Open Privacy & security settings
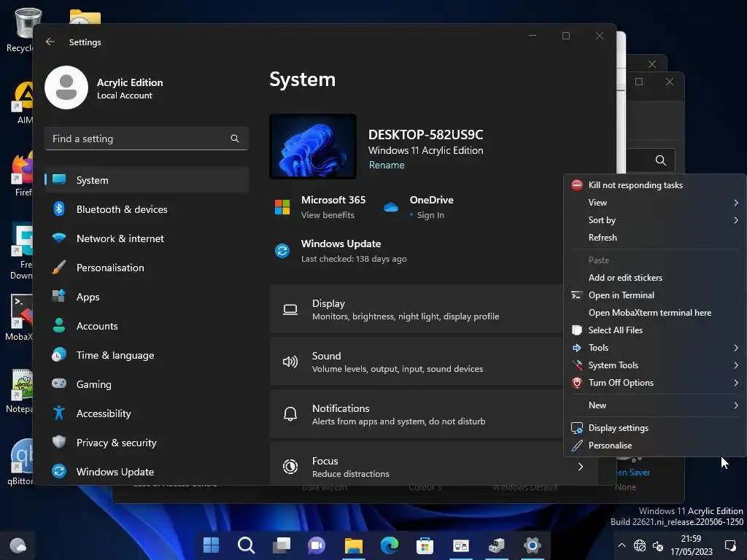Screen dimensions: 747x560 pyautogui.click(x=147, y=443)
